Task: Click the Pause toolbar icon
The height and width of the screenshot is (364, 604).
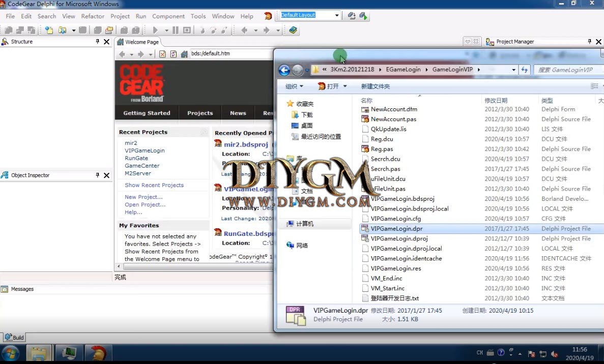Action: (175, 30)
